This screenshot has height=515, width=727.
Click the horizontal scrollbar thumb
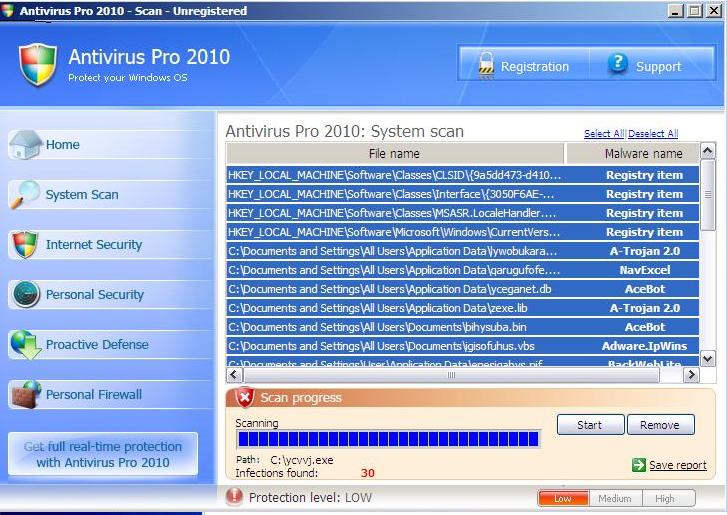click(451, 375)
